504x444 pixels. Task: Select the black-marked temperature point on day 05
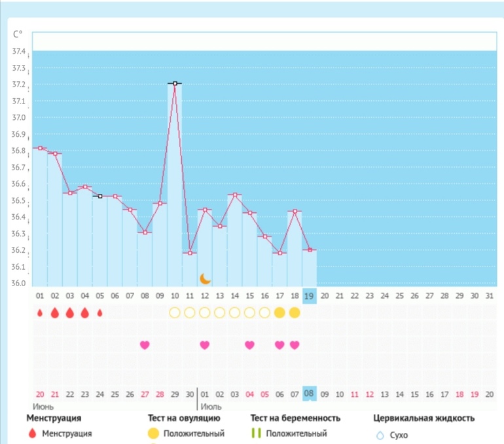coord(99,196)
